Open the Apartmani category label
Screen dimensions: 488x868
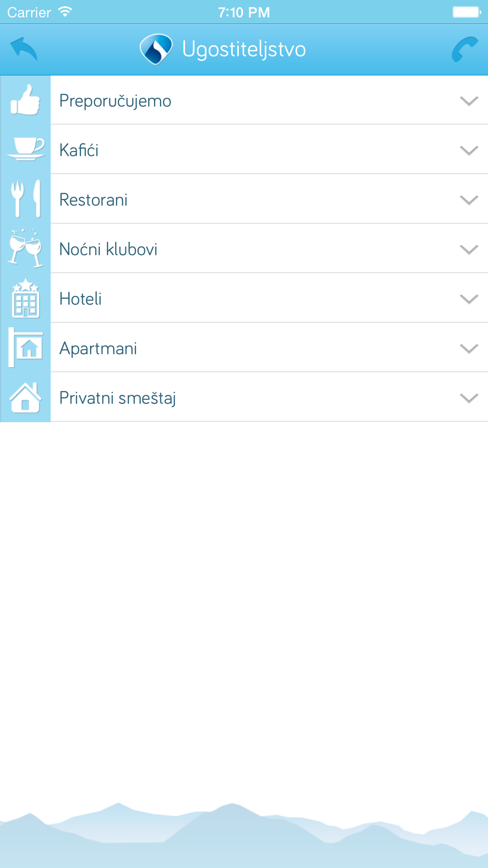(98, 348)
